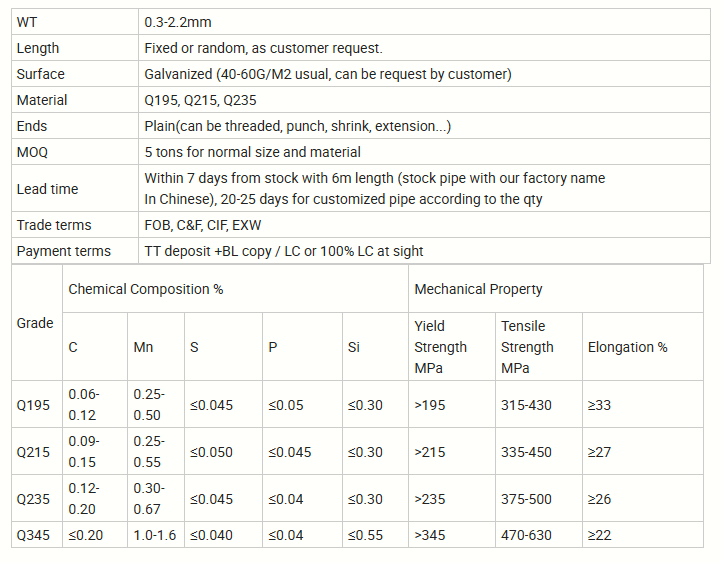Select the "Mechanical Property" header cell
This screenshot has width=721, height=563.
click(478, 289)
